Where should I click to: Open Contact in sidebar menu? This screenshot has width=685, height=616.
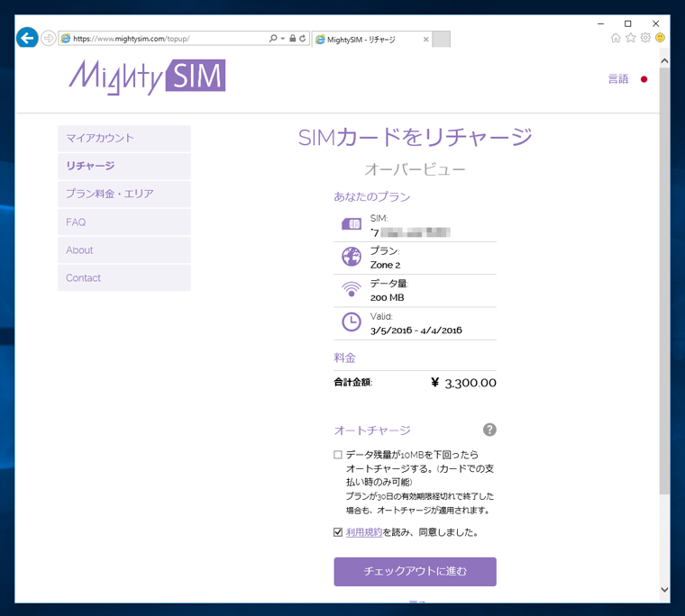point(124,278)
